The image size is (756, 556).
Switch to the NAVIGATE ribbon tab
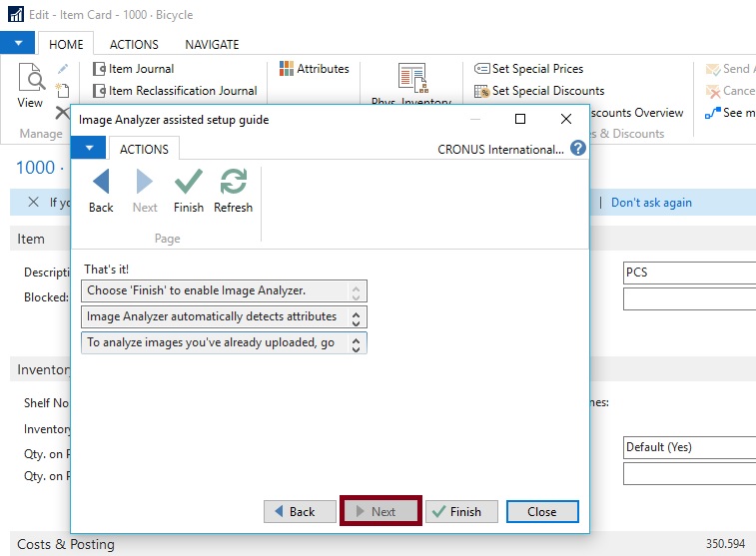point(212,44)
